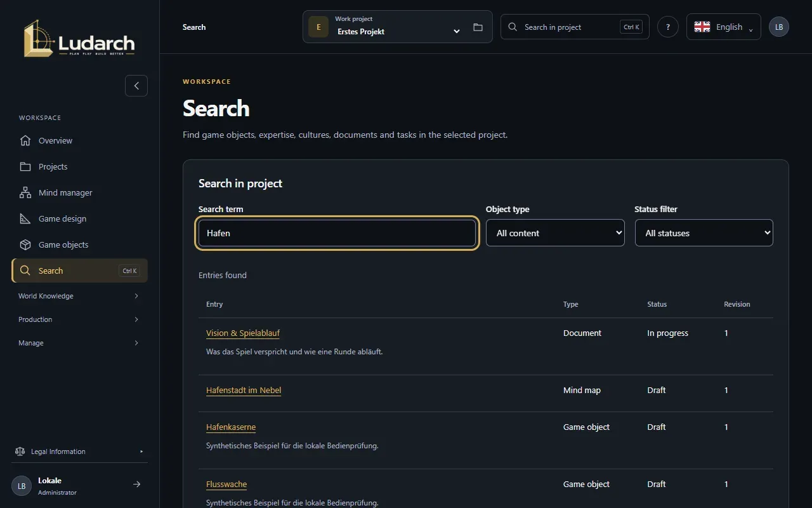Open the Erstes Projekt work project dropdown
This screenshot has width=812, height=508.
pos(398,27)
